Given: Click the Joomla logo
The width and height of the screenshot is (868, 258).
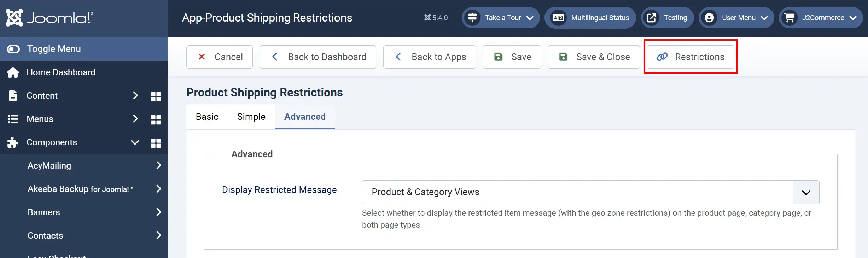Looking at the screenshot, I should click(x=49, y=18).
